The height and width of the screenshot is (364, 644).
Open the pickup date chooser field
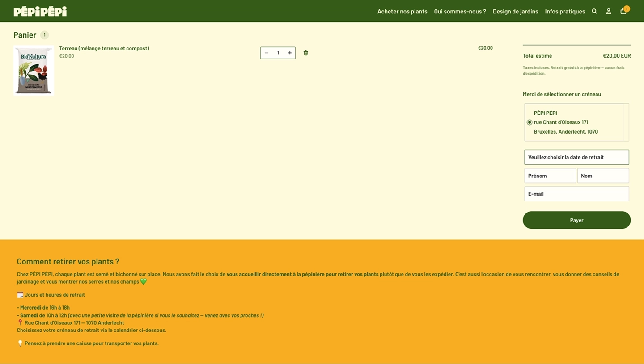click(576, 157)
